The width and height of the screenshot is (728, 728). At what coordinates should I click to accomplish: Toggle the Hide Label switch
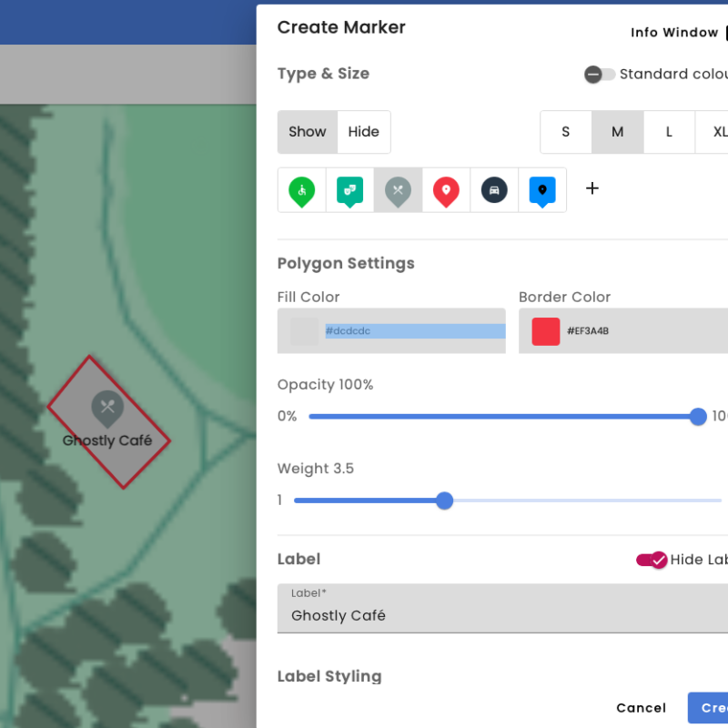652,560
